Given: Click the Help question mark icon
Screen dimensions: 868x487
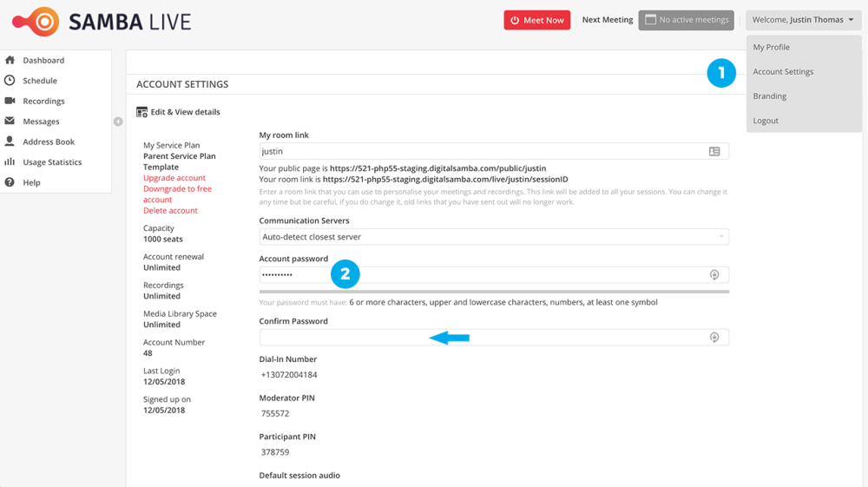Looking at the screenshot, I should (10, 182).
